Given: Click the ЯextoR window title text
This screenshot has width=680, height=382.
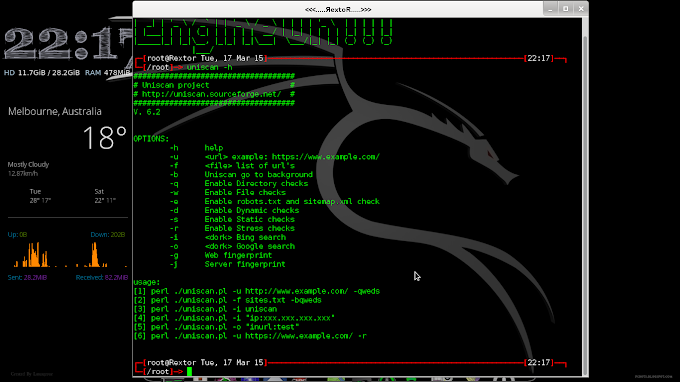Looking at the screenshot, I should point(338,9).
